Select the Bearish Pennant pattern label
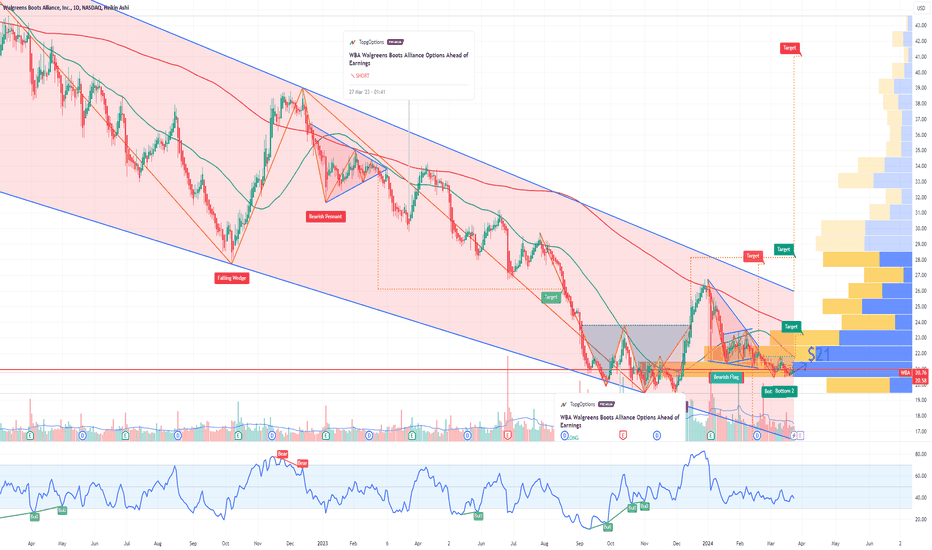 coord(325,216)
